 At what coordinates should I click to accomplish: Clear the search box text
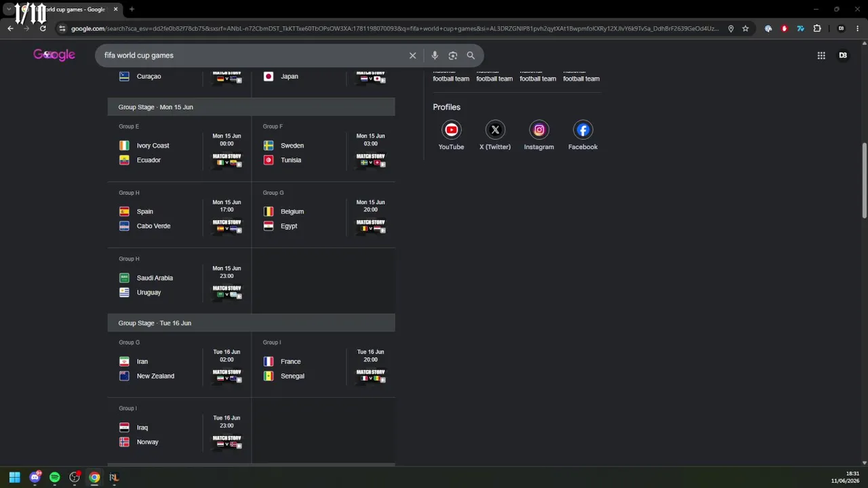(x=412, y=56)
